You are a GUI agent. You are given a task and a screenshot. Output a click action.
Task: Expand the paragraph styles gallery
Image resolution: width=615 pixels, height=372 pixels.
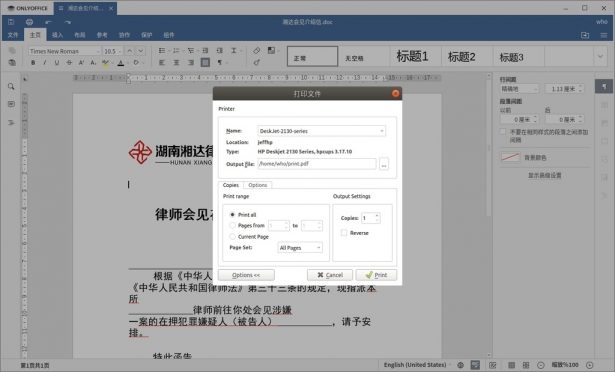pos(600,57)
